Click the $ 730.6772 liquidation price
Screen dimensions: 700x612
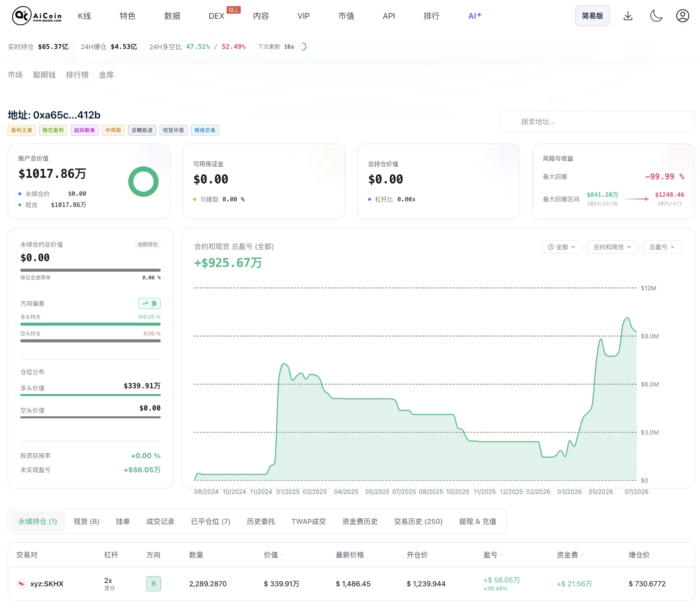coord(647,584)
